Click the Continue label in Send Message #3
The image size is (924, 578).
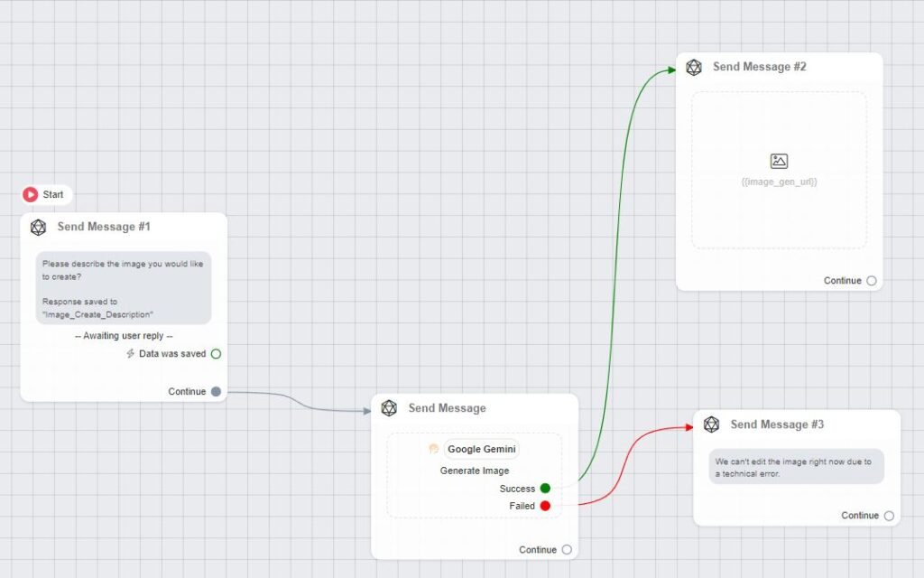pyautogui.click(x=860, y=516)
